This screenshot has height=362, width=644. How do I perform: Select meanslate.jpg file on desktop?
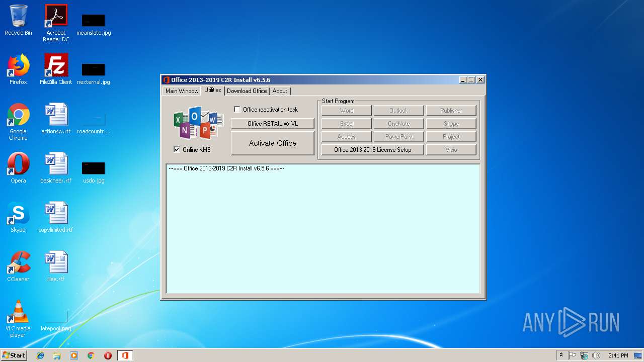94,25
